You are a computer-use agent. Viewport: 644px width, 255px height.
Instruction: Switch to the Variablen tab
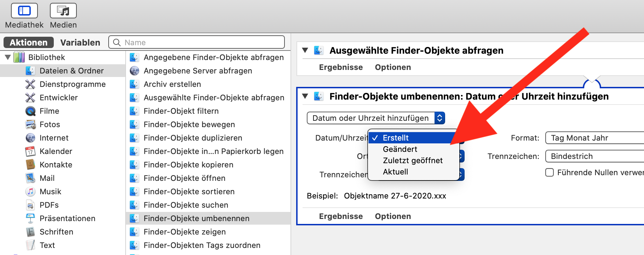(80, 43)
